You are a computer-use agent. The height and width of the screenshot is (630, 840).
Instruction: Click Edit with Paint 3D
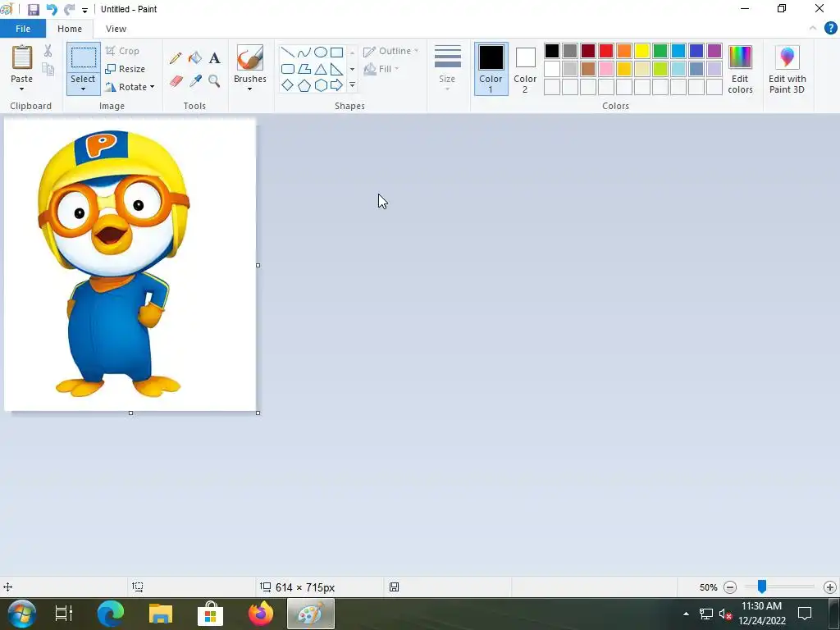coord(787,69)
